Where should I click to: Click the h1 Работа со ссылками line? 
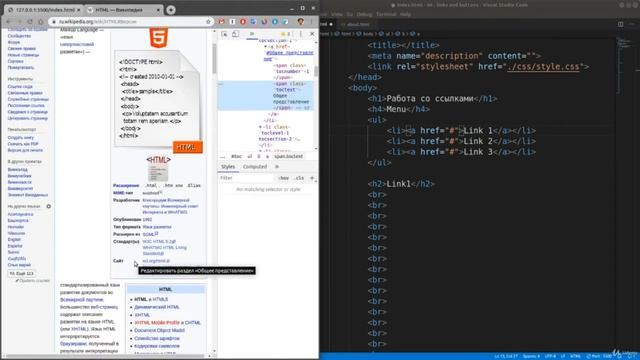click(x=432, y=98)
